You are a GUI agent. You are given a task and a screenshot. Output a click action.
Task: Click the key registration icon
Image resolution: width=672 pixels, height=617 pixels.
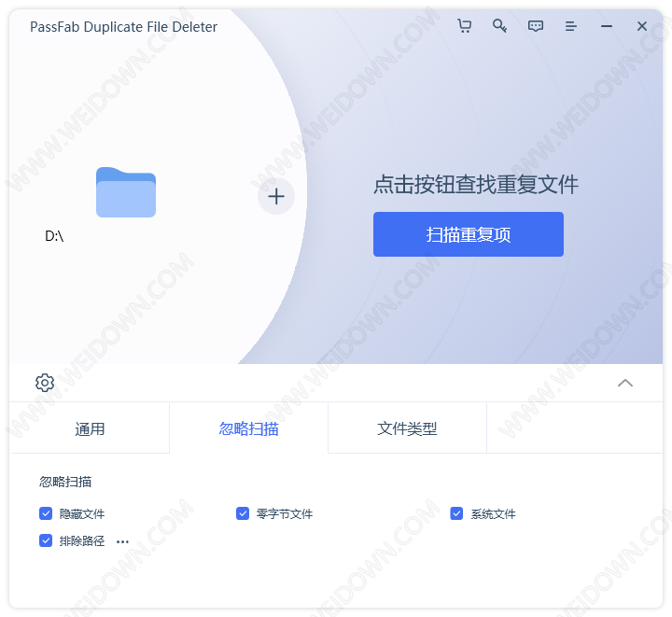(499, 26)
